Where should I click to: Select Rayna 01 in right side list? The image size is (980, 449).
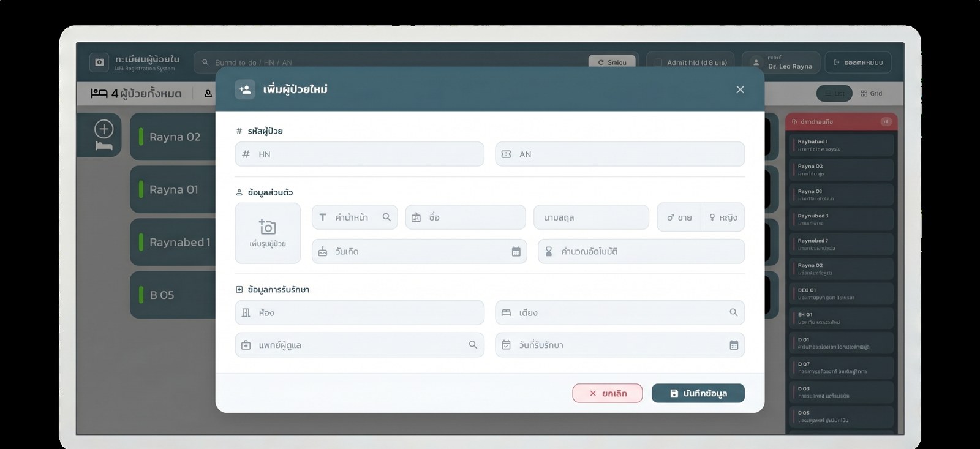click(842, 195)
